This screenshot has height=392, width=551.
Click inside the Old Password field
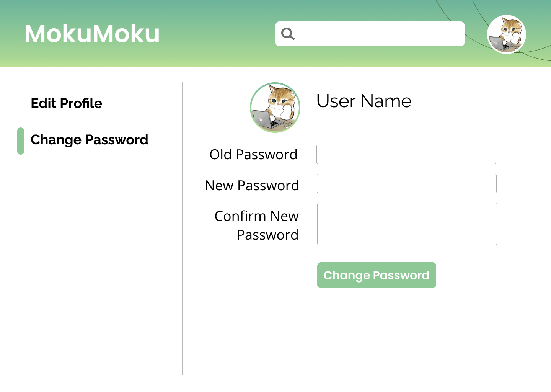point(406,154)
